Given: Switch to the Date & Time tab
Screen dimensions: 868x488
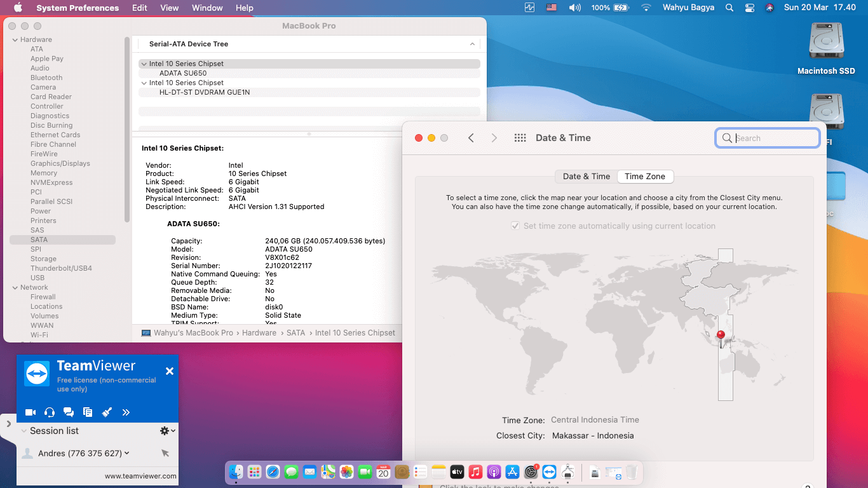Looking at the screenshot, I should tap(586, 177).
